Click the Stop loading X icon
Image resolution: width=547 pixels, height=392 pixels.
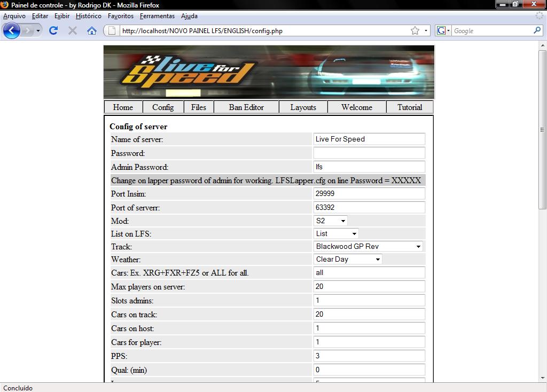tap(73, 30)
